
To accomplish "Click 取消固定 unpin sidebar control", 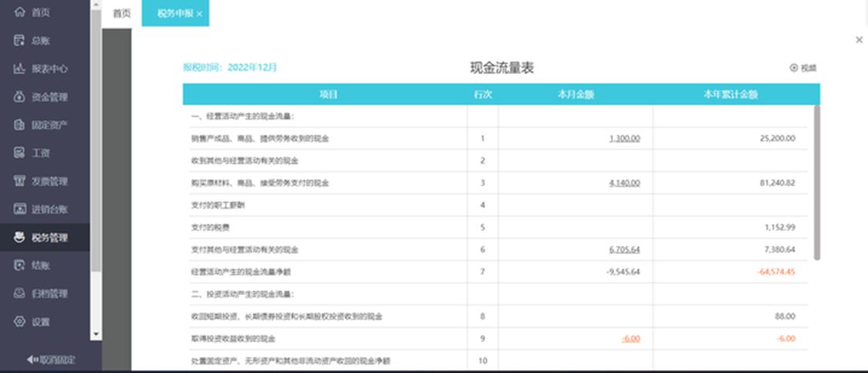I will (x=50, y=360).
